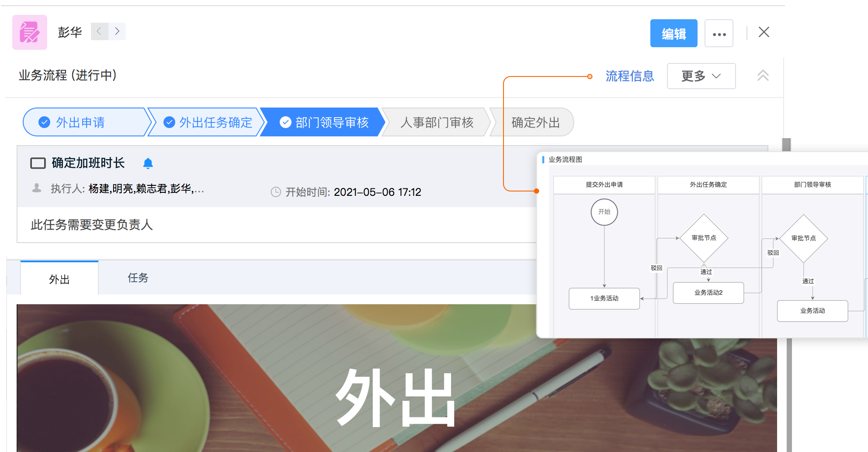Open the 流程信息 link
This screenshot has width=868, height=452.
630,76
